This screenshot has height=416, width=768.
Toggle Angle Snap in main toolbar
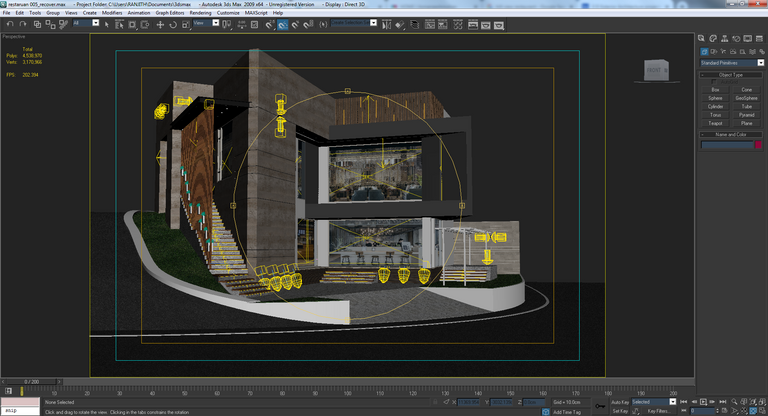point(283,24)
